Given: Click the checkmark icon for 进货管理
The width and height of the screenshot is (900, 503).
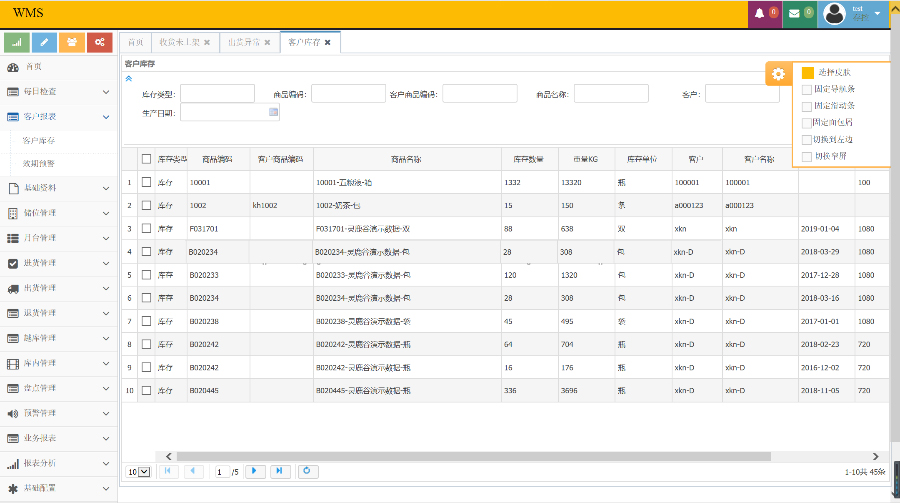Looking at the screenshot, I should pos(13,264).
